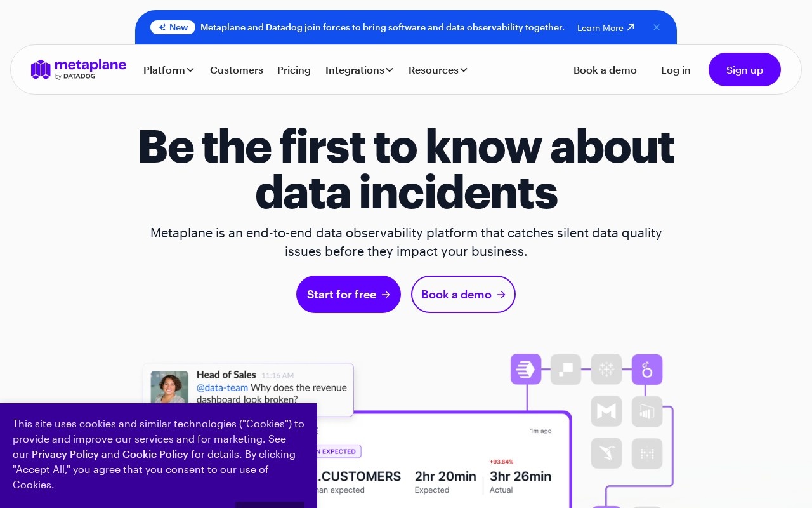Click the Sigma integration icon tile
This screenshot has height=508, width=812.
click(x=566, y=370)
